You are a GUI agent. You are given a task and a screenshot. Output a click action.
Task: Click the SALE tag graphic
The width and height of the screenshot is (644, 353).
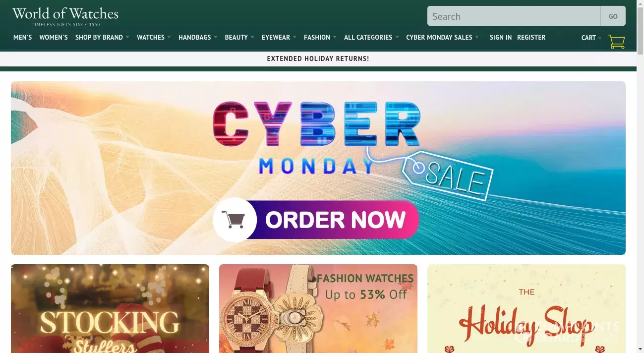point(448,175)
